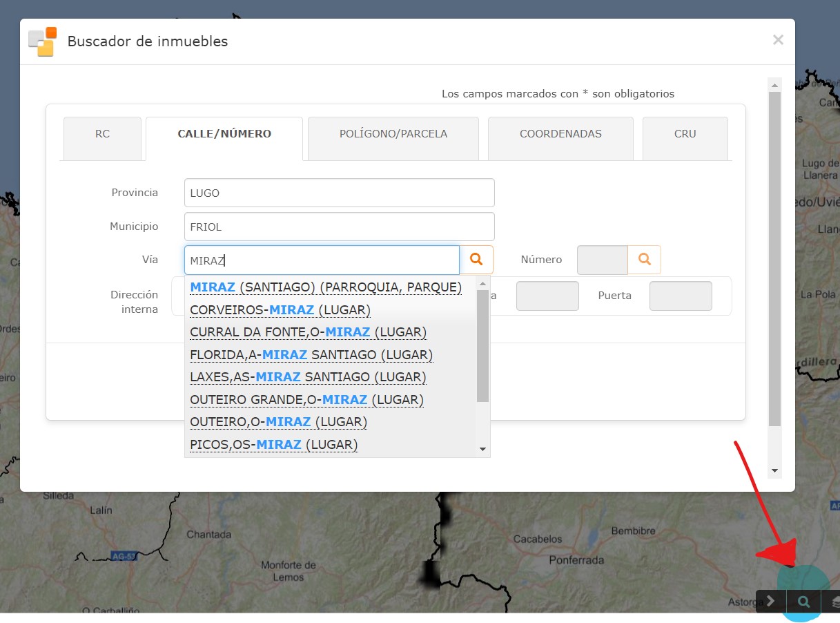Select FLORIDA,A-MIRAZ SANTIAGO (LUGAR) suggestion

coord(311,355)
